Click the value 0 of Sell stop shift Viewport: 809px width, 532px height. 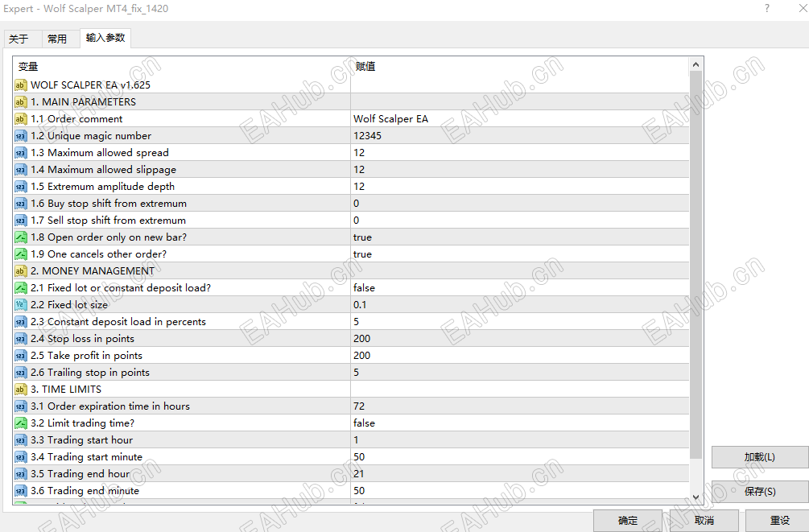tap(356, 221)
